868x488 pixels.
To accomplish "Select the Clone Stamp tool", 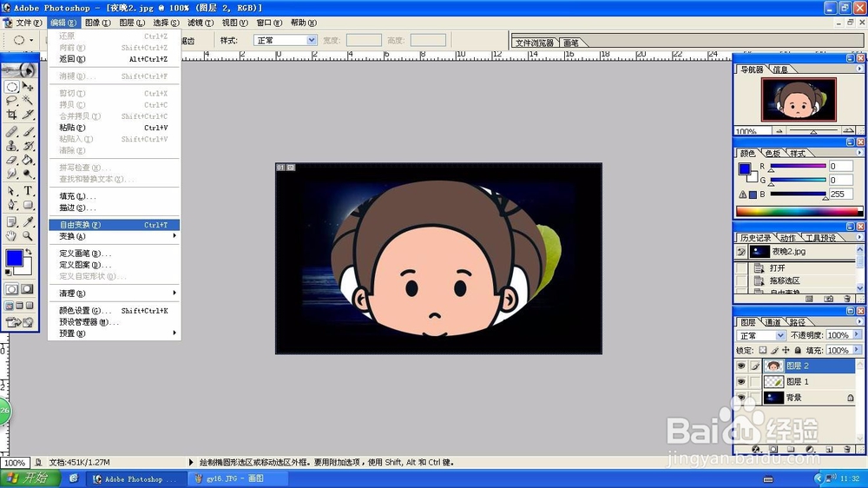I will (x=11, y=146).
